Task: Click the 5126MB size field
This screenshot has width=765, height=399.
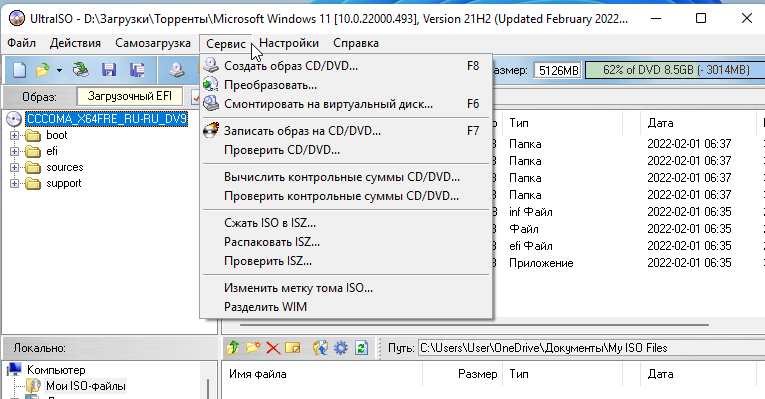Action: pos(558,70)
